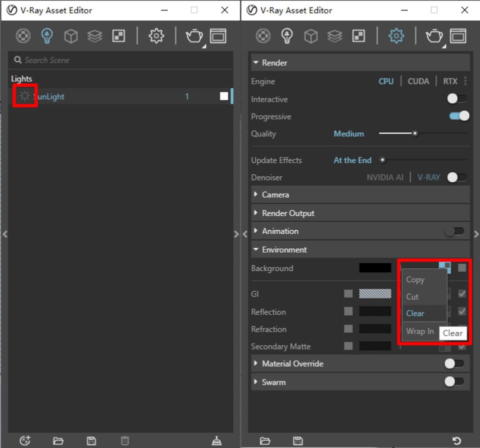Open Render Elements layers icon in left editor
The width and height of the screenshot is (480, 448).
pos(94,36)
